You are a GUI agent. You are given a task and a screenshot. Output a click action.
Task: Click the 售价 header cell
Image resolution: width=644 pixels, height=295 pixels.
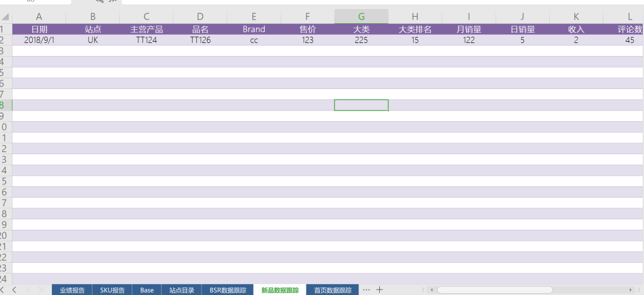coord(308,29)
